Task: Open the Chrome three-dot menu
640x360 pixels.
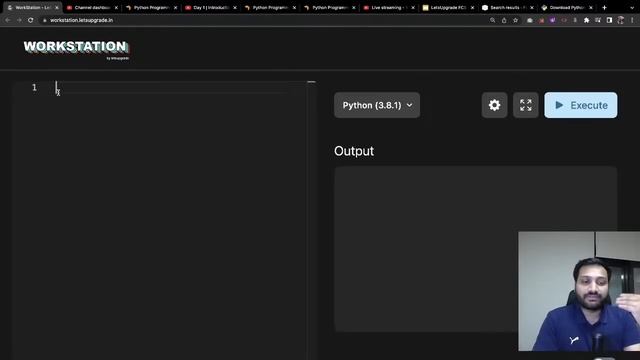Action: point(632,20)
